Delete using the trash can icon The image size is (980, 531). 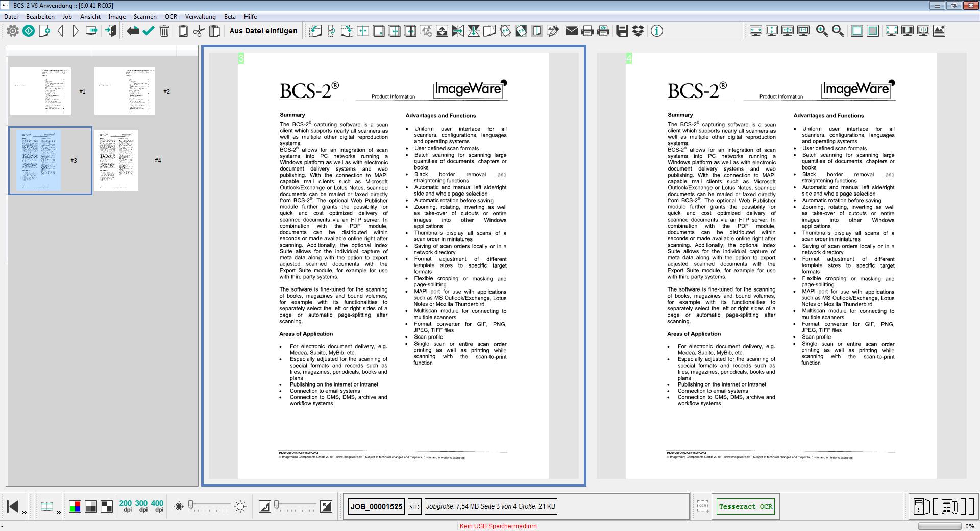[x=164, y=31]
